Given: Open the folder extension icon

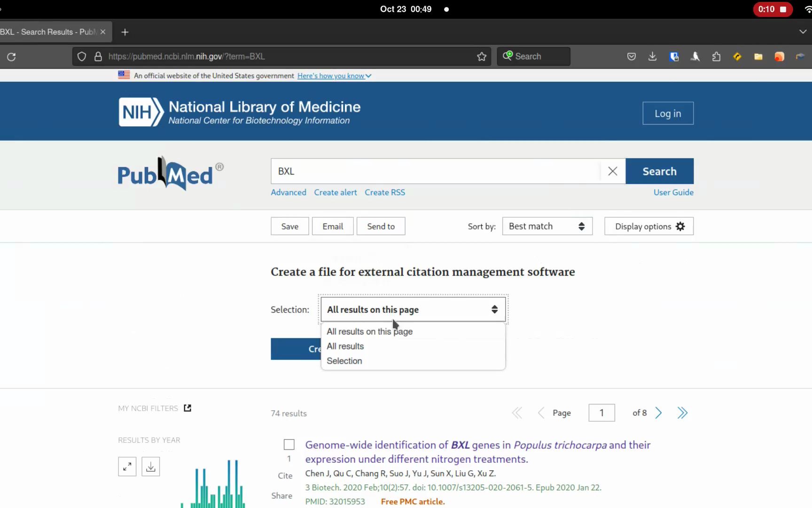Looking at the screenshot, I should pos(758,56).
